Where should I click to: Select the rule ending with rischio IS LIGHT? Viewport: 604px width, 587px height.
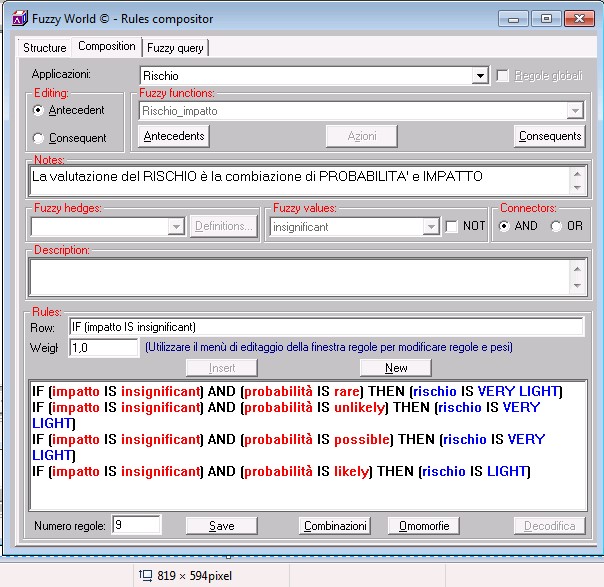click(281, 471)
